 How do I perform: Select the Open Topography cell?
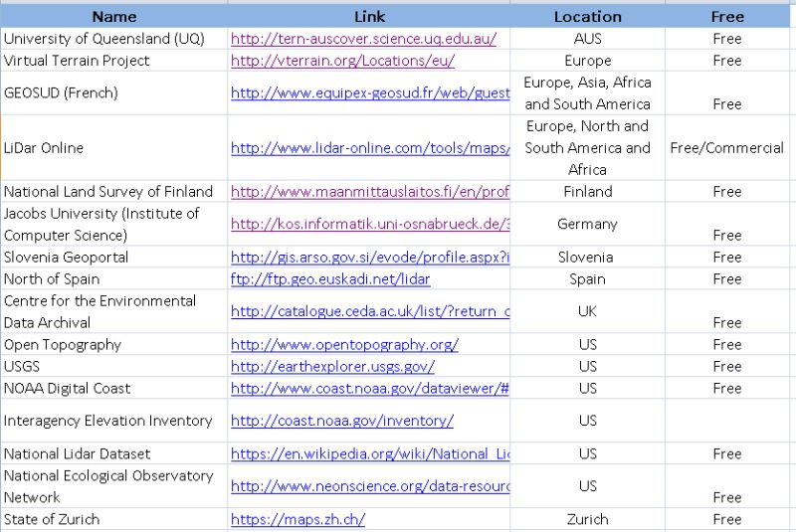pyautogui.click(x=114, y=344)
